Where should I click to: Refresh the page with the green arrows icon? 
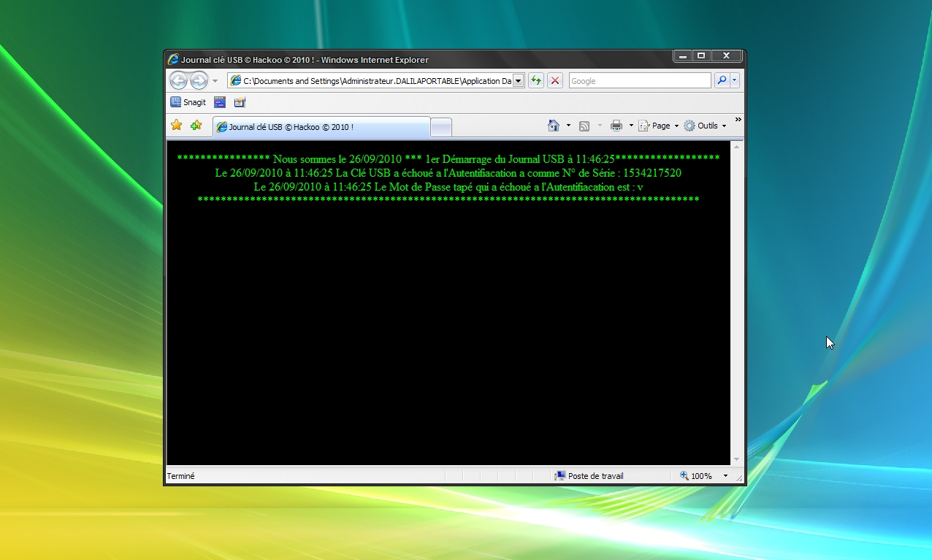pos(536,80)
